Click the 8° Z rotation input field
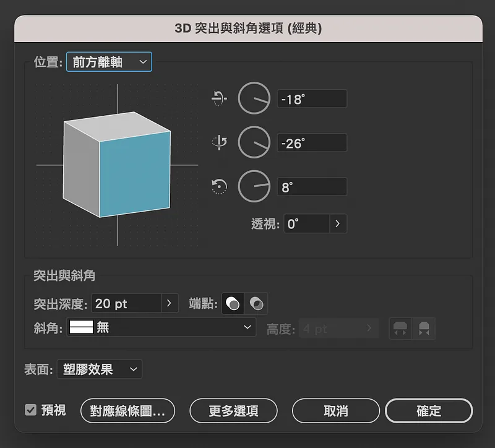This screenshot has height=448, width=495. coord(312,187)
